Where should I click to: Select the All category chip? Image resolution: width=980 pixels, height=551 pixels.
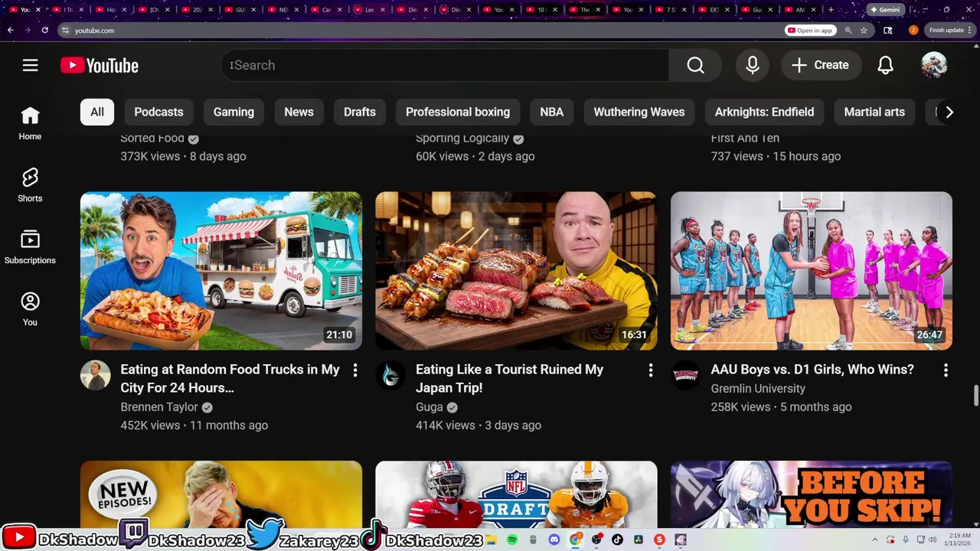[x=97, y=112]
